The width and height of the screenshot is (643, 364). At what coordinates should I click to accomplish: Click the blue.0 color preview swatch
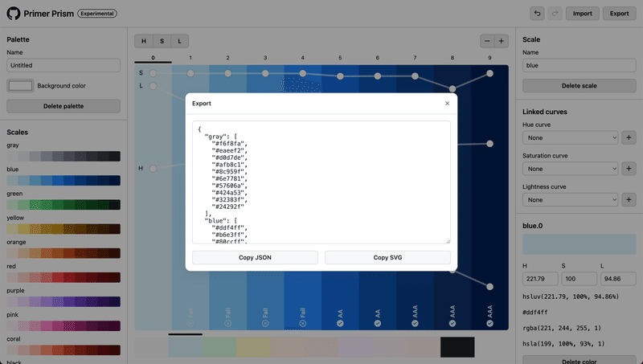click(x=579, y=244)
